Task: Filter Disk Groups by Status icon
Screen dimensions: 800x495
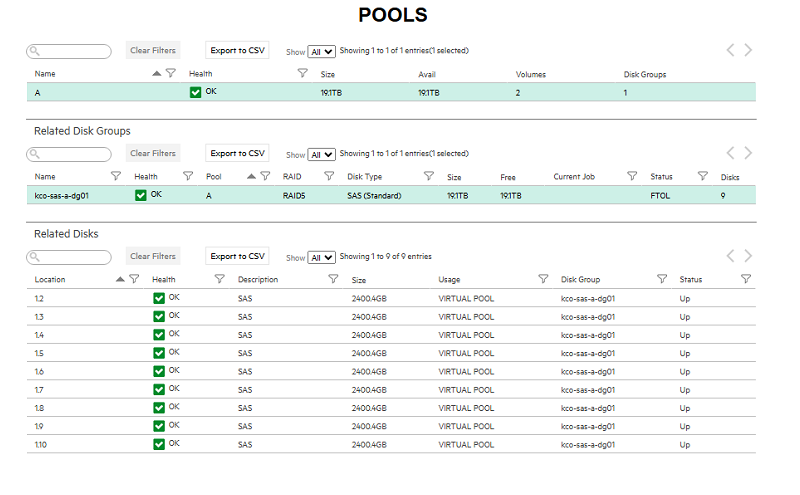Action: 703,176
